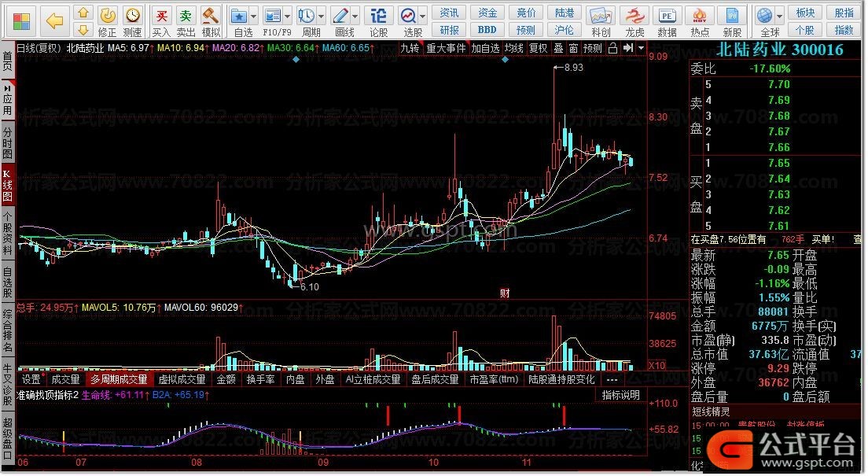Expand the 选股 dropdown arrow
The image size is (868, 476).
point(423,16)
